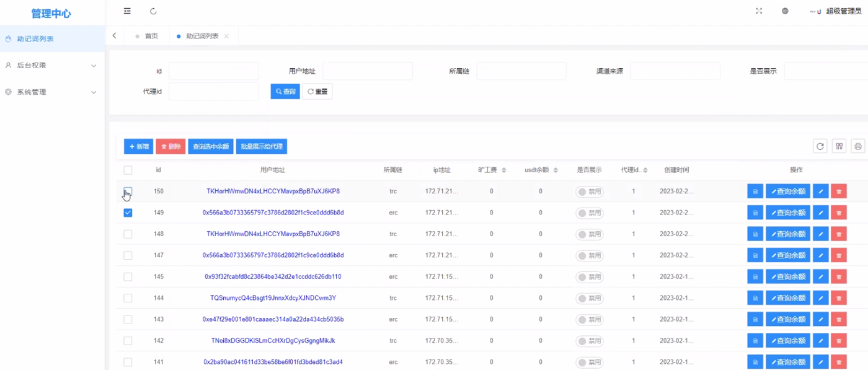Collapse the sidebar with the hamburger icon
This screenshot has width=868, height=370.
[127, 11]
